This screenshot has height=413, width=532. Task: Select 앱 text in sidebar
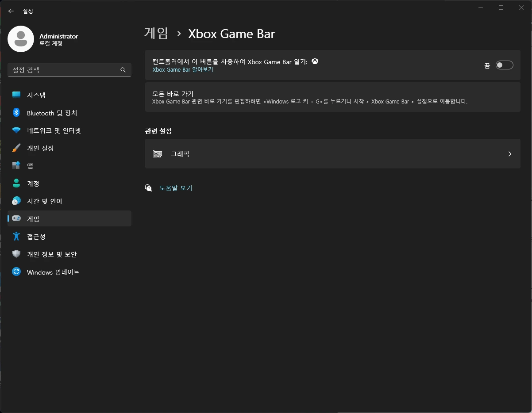pos(30,166)
